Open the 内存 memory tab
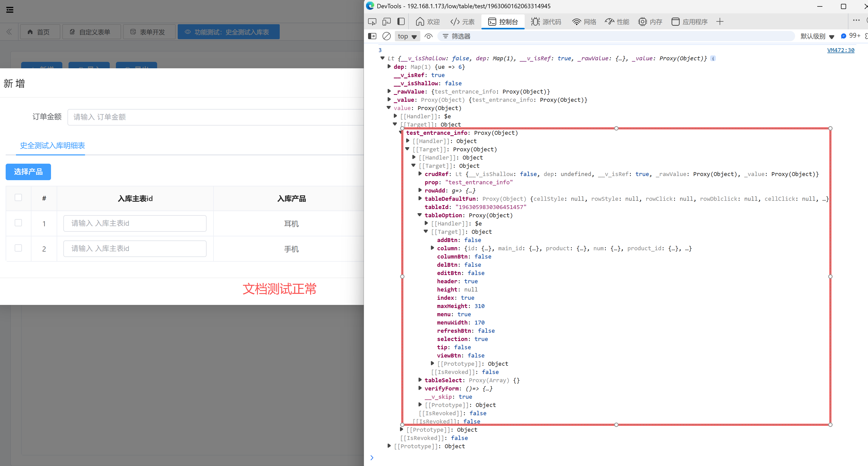The width and height of the screenshot is (868, 466). 650,22
